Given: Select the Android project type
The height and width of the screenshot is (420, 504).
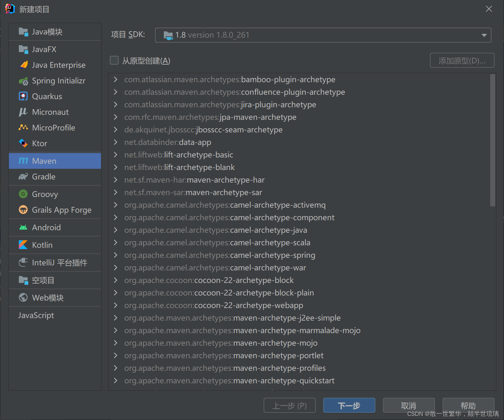Looking at the screenshot, I should 55,227.
